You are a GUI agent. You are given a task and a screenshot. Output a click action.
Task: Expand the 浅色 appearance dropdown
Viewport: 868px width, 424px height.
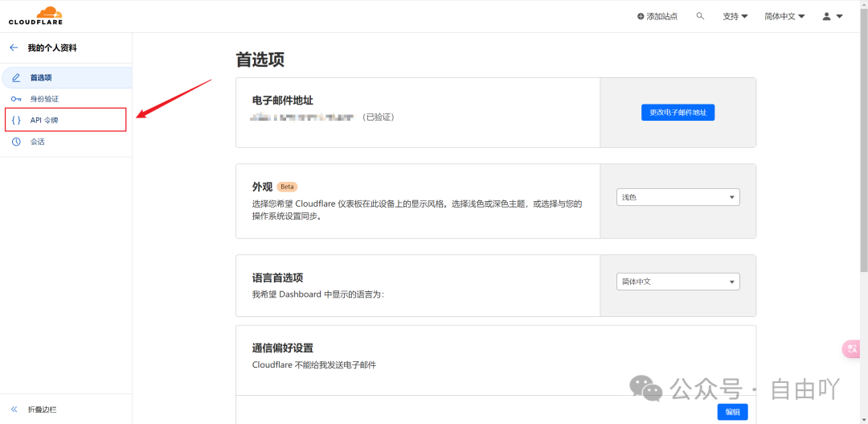click(x=678, y=197)
